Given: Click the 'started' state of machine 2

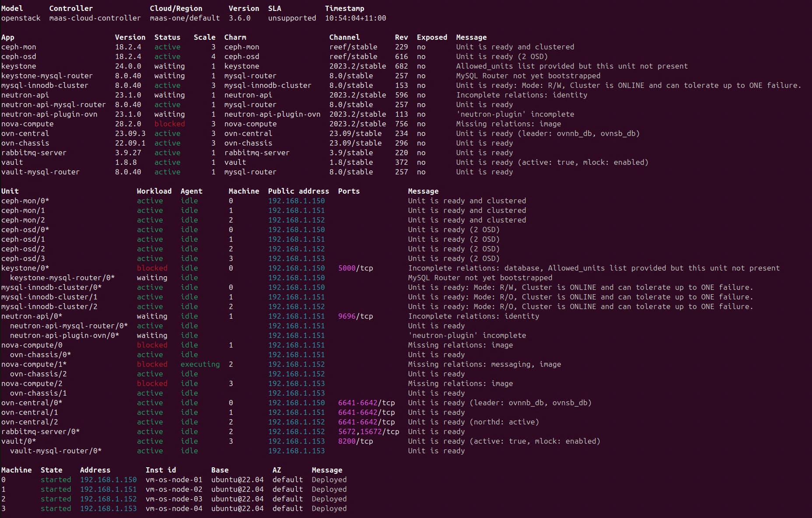Looking at the screenshot, I should click(56, 499).
